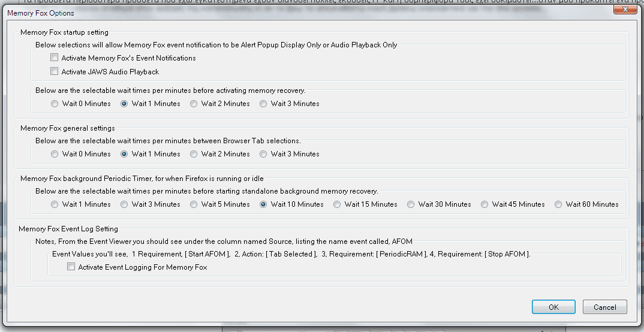
Task: Click the Memory Fox Options window title
Action: (x=41, y=13)
